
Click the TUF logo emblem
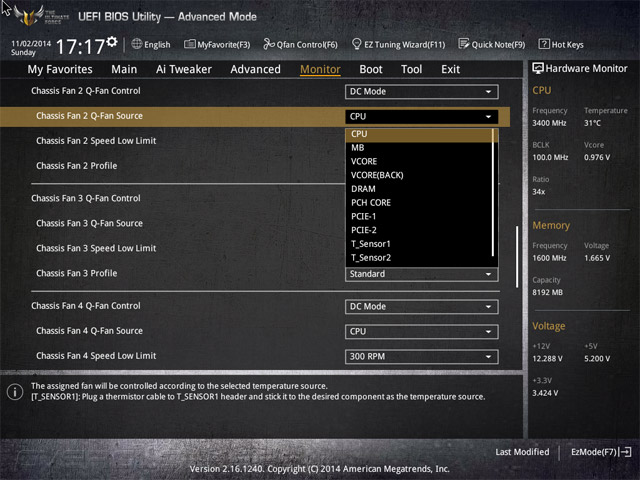tap(29, 15)
